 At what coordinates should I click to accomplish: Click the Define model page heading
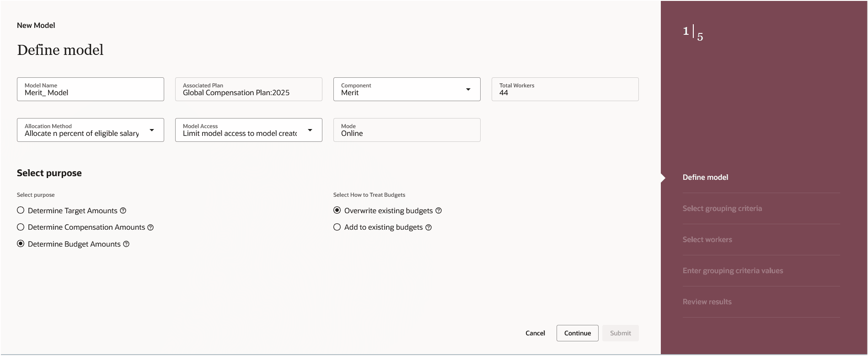click(x=60, y=50)
